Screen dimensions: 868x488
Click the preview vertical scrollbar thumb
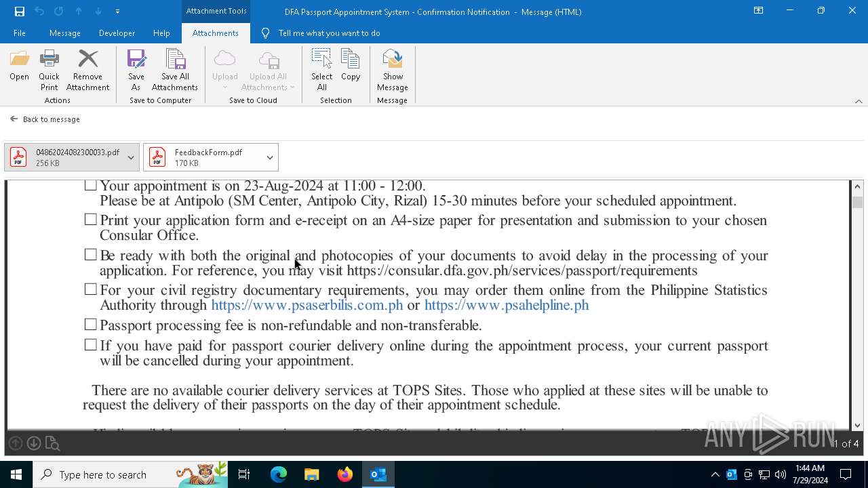[x=857, y=202]
